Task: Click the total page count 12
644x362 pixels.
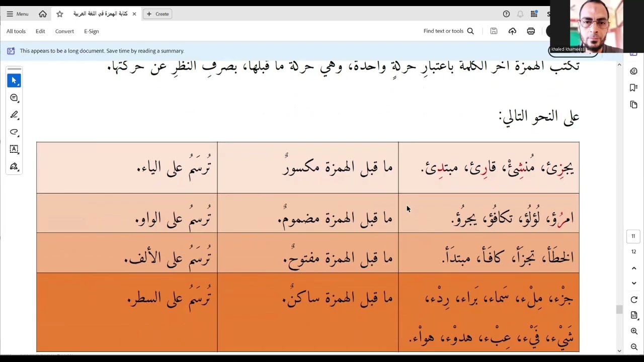Action: pos(633,252)
